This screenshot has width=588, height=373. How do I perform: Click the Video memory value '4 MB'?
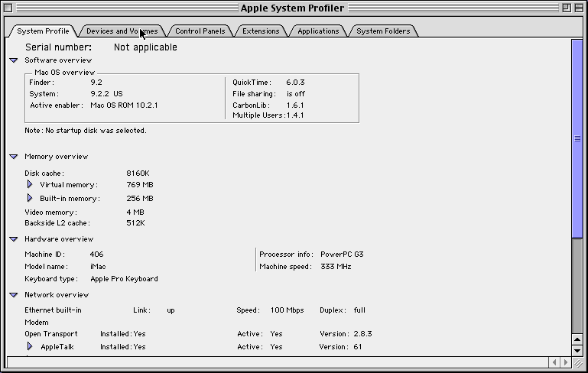pyautogui.click(x=135, y=212)
